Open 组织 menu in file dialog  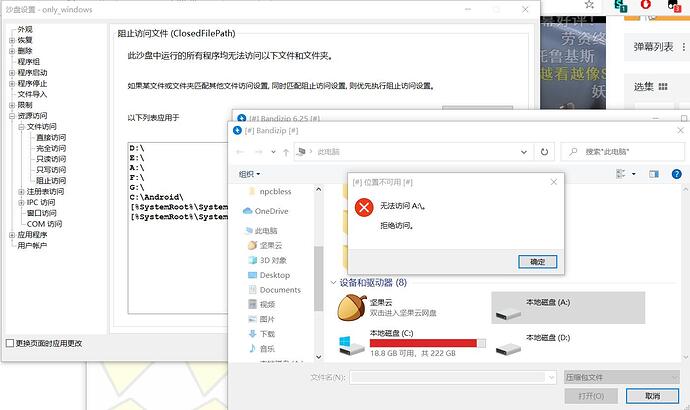point(249,174)
